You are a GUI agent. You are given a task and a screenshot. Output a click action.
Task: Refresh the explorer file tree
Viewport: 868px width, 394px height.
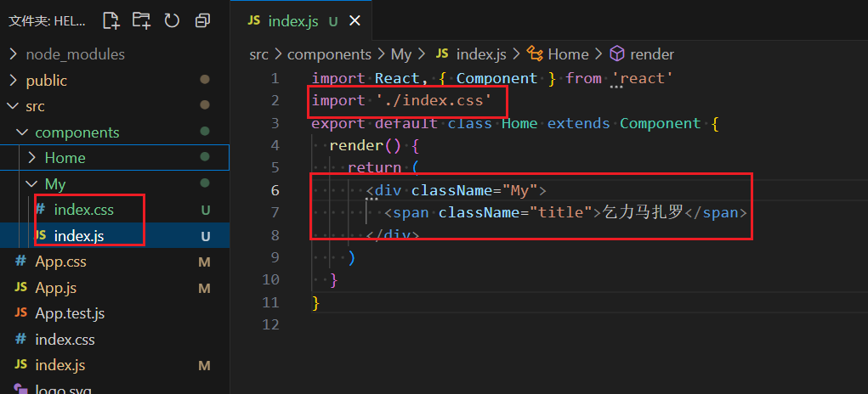(x=173, y=20)
